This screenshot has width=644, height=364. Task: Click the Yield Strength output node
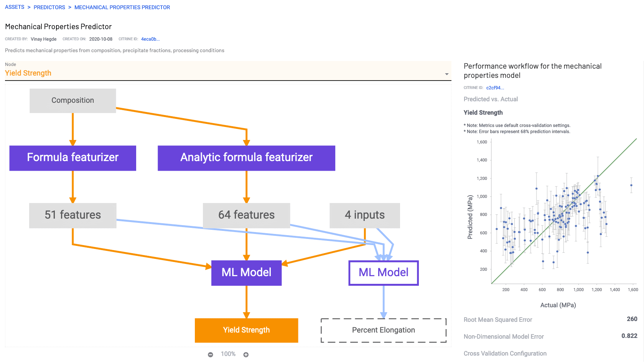(x=246, y=330)
